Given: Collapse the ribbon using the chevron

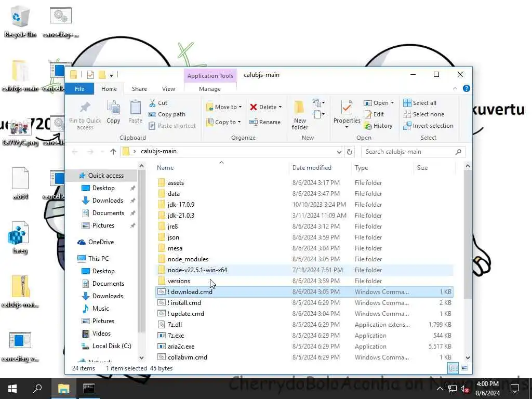Looking at the screenshot, I should pos(455,88).
